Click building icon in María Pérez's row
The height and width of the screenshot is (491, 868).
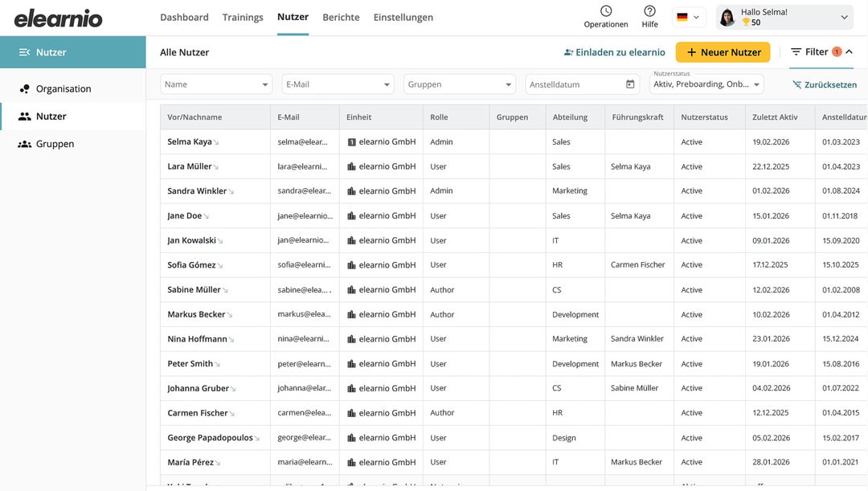351,462
